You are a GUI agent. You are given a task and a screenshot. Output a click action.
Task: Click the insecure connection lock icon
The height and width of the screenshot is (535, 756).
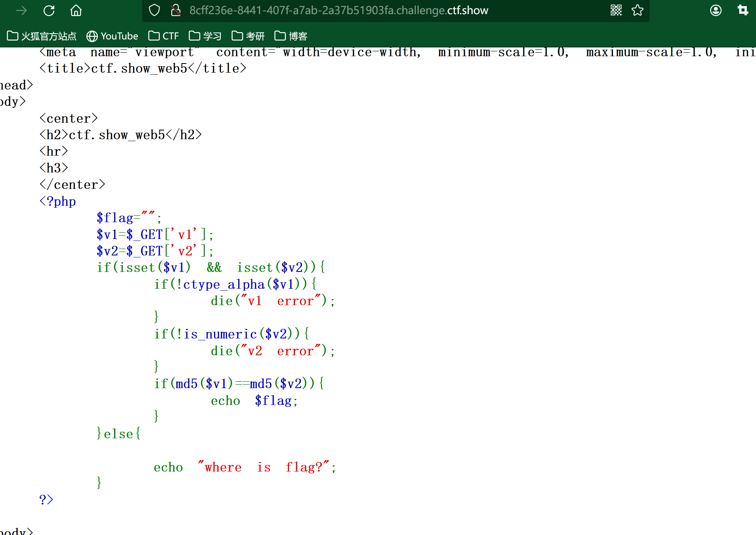tap(175, 10)
